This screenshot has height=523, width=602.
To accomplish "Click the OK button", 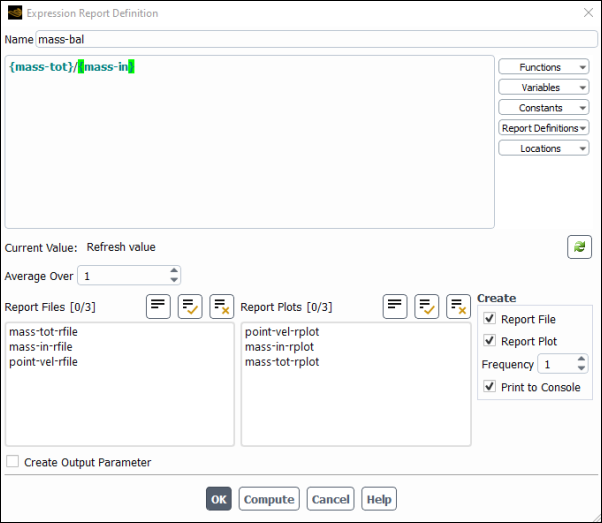I will [219, 499].
